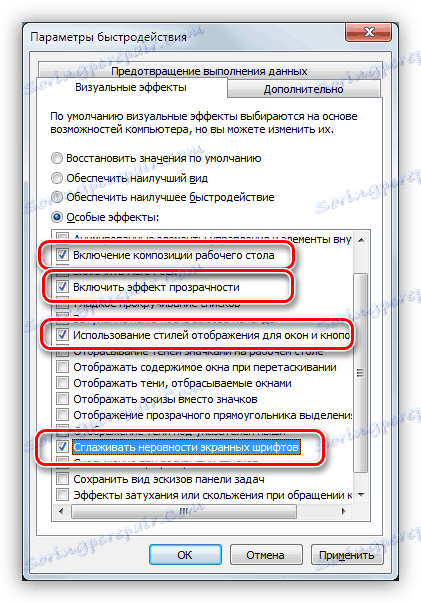The width and height of the screenshot is (421, 603).
Task: Open the Предотвращение выполнения данных tab
Action: point(209,71)
